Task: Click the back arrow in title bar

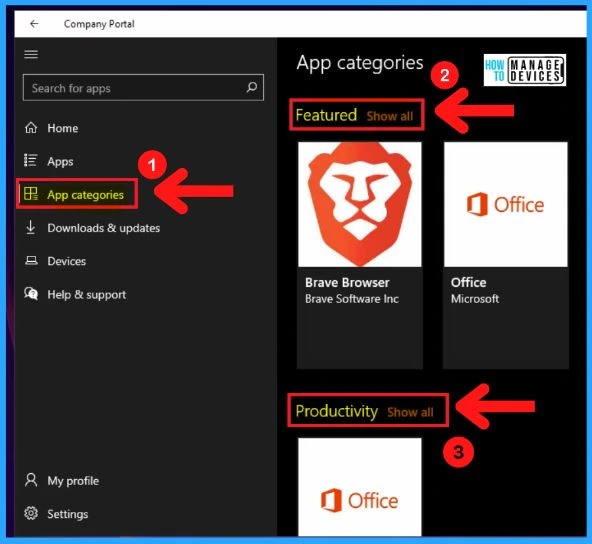Action: click(34, 24)
